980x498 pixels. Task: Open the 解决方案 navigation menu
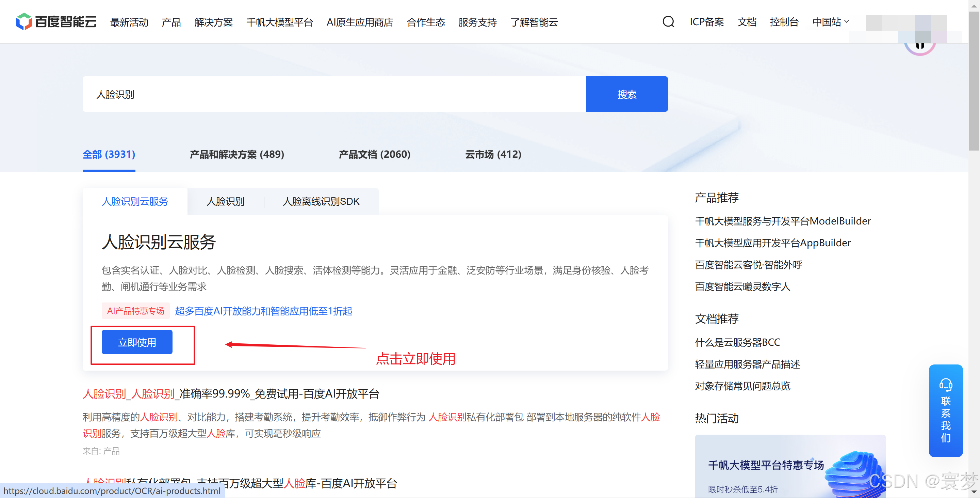pyautogui.click(x=213, y=22)
